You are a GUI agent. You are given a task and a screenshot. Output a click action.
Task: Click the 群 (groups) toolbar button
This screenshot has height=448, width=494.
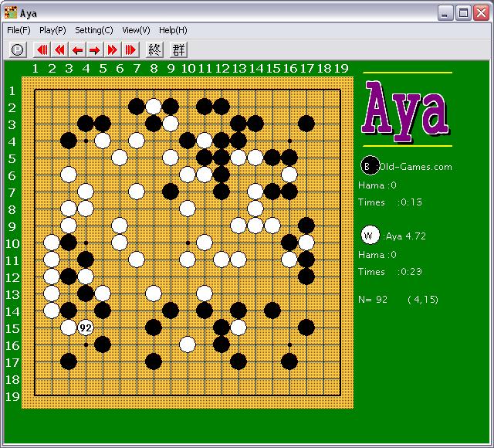pyautogui.click(x=178, y=49)
